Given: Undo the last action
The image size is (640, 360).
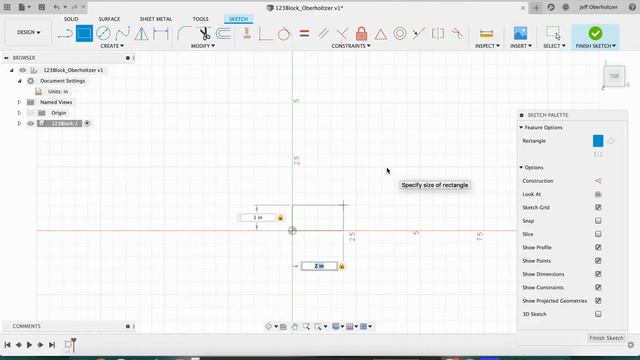Looking at the screenshot, I should (56, 7).
